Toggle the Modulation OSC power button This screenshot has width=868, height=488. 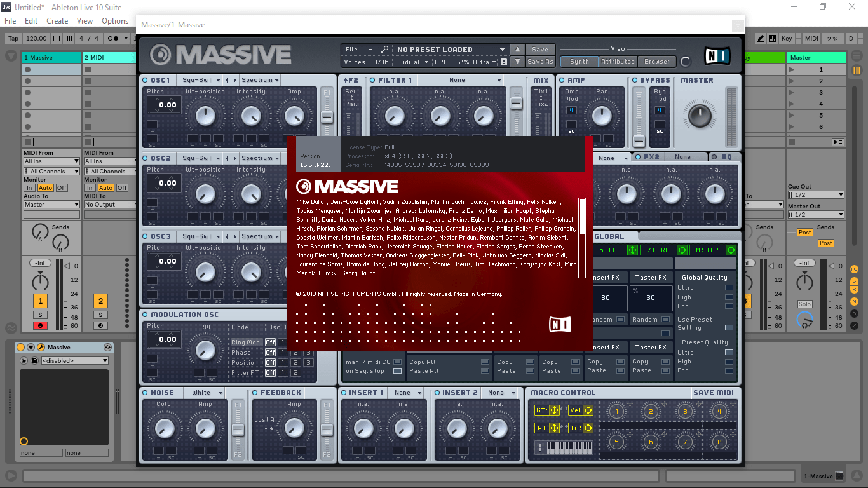(x=146, y=315)
